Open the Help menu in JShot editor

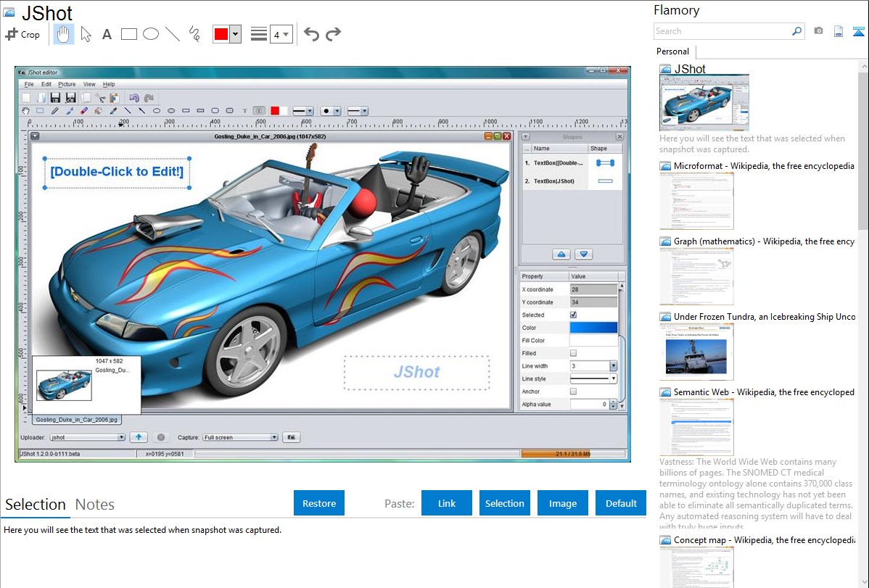point(109,84)
